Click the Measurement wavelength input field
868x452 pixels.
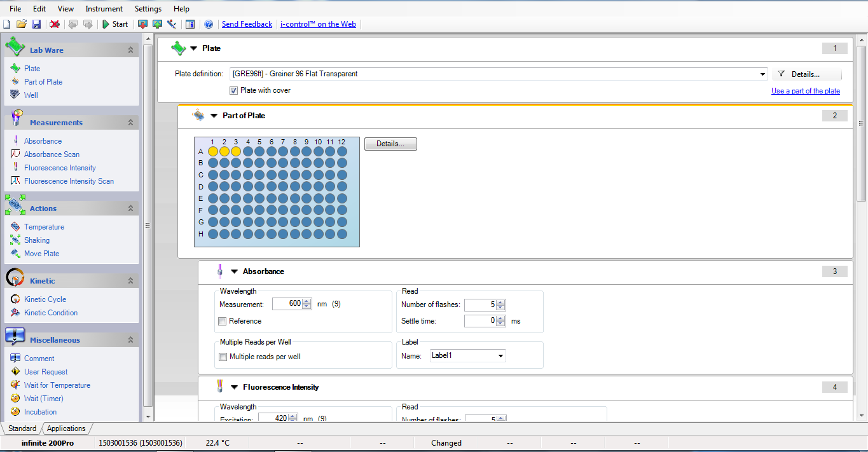[287, 304]
